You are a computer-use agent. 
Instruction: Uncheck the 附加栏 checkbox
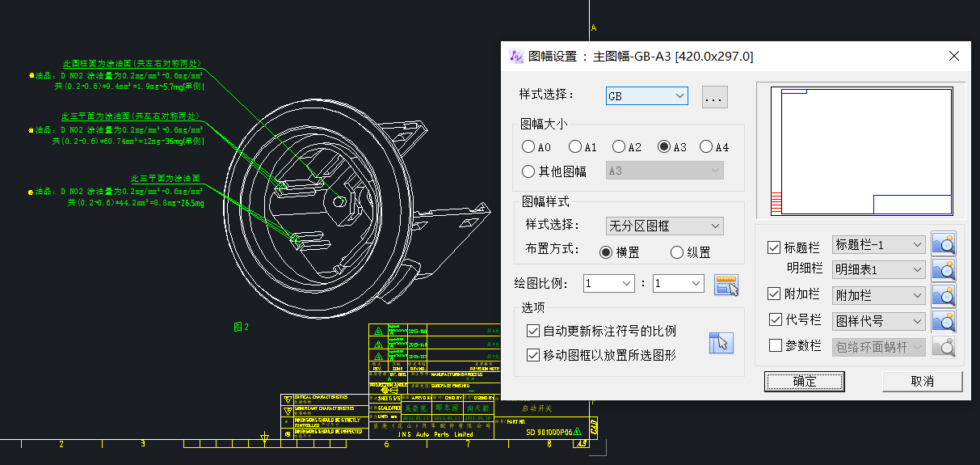(775, 294)
